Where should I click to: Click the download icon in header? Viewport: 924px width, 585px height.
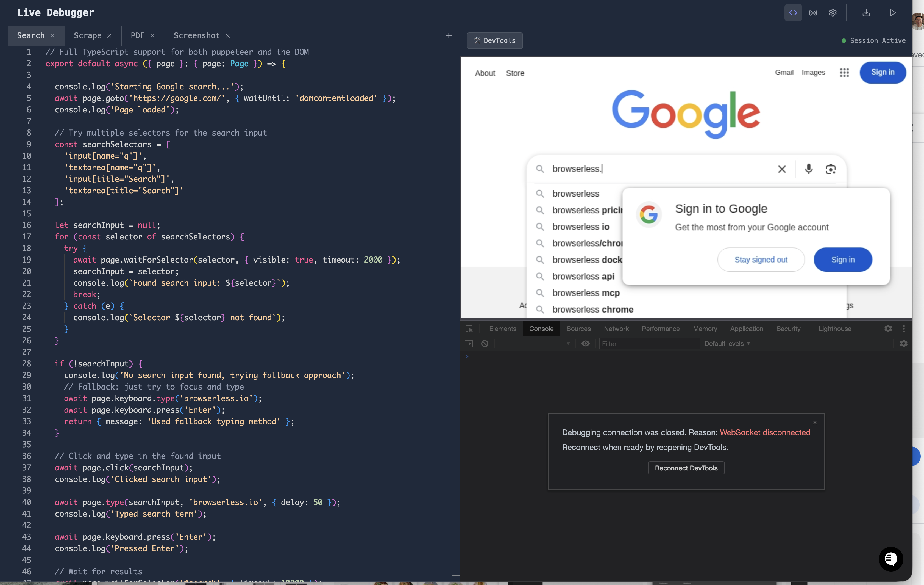[866, 13]
